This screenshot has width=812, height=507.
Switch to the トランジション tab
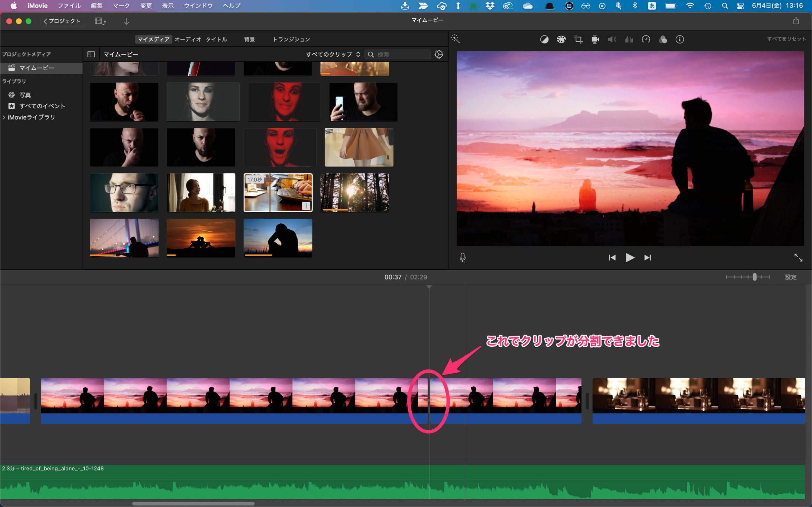(x=291, y=40)
